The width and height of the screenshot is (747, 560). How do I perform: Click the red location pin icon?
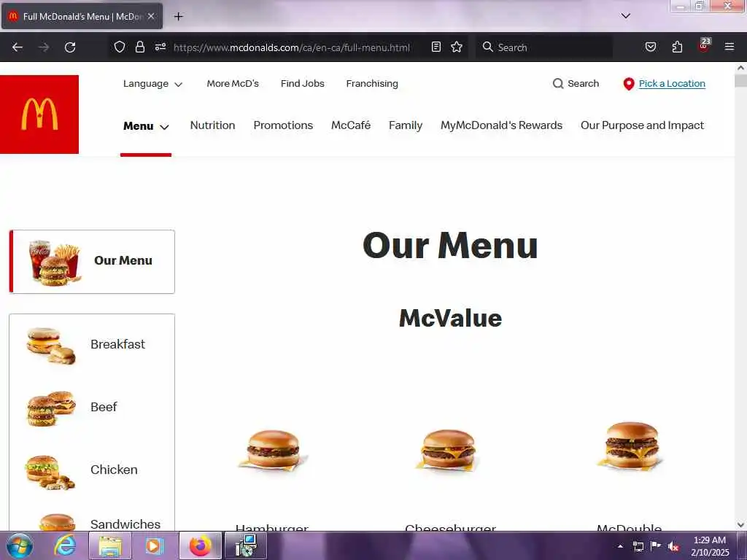[x=629, y=84]
